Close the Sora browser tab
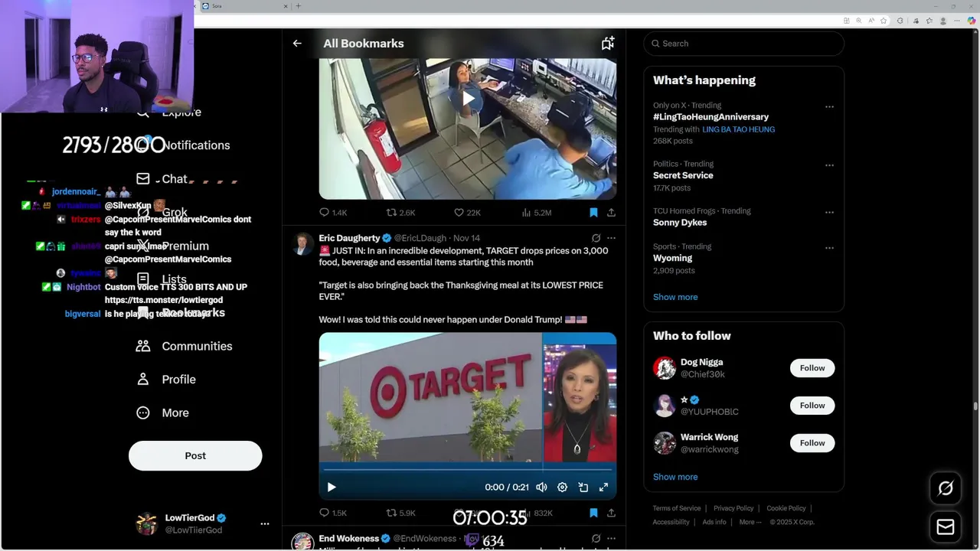980x551 pixels. 286,6
